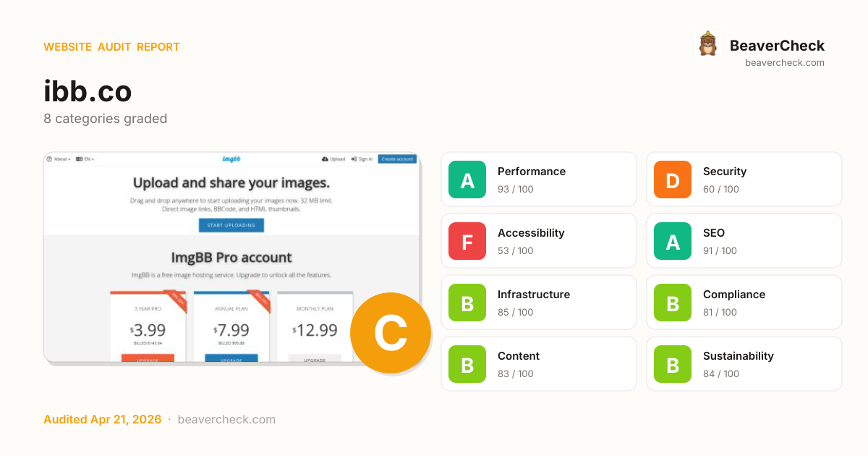
Task: Click Upload in the imgbb preview header
Action: (333, 159)
